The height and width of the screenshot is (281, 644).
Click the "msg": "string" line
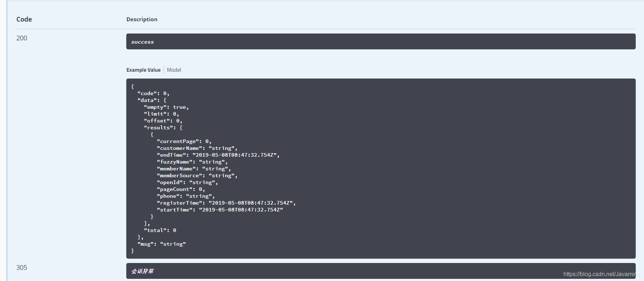click(x=162, y=244)
